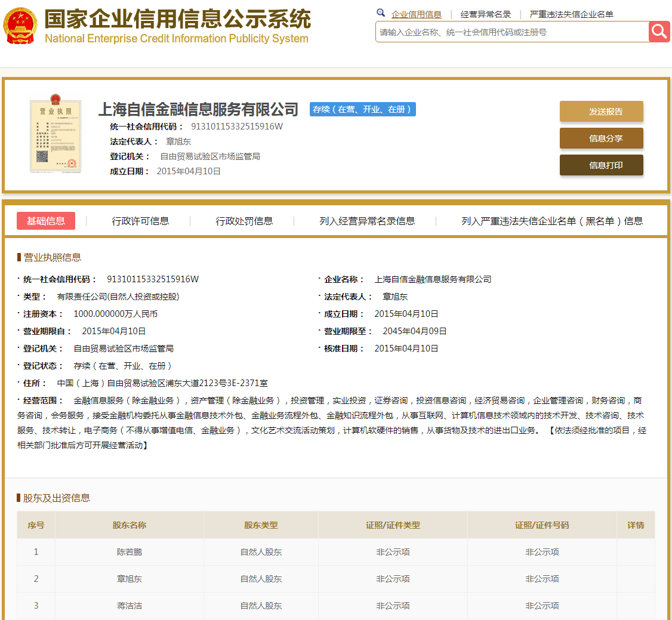Open the 经营异常名录 link

click(x=485, y=14)
